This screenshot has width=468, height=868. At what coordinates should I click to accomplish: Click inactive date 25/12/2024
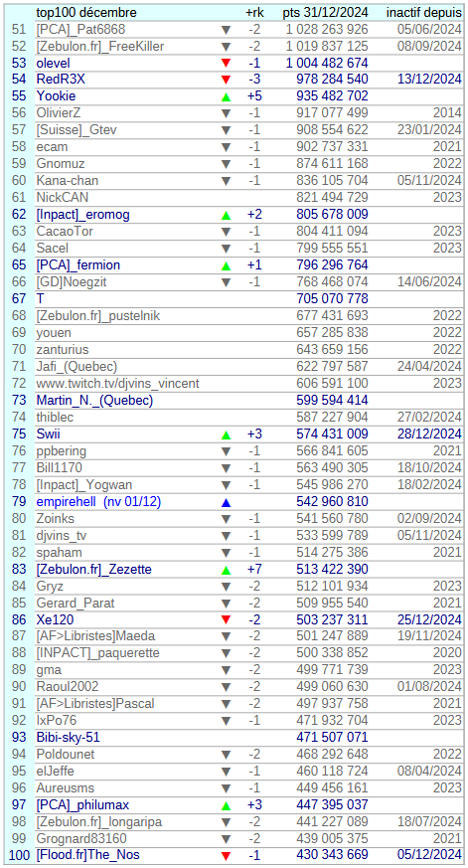pos(429,620)
